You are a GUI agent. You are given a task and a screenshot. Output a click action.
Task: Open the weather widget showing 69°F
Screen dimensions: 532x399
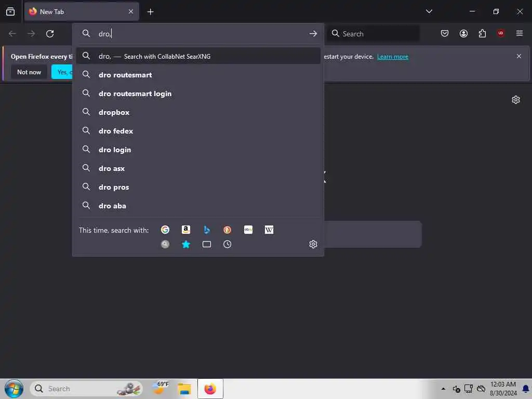tap(160, 389)
